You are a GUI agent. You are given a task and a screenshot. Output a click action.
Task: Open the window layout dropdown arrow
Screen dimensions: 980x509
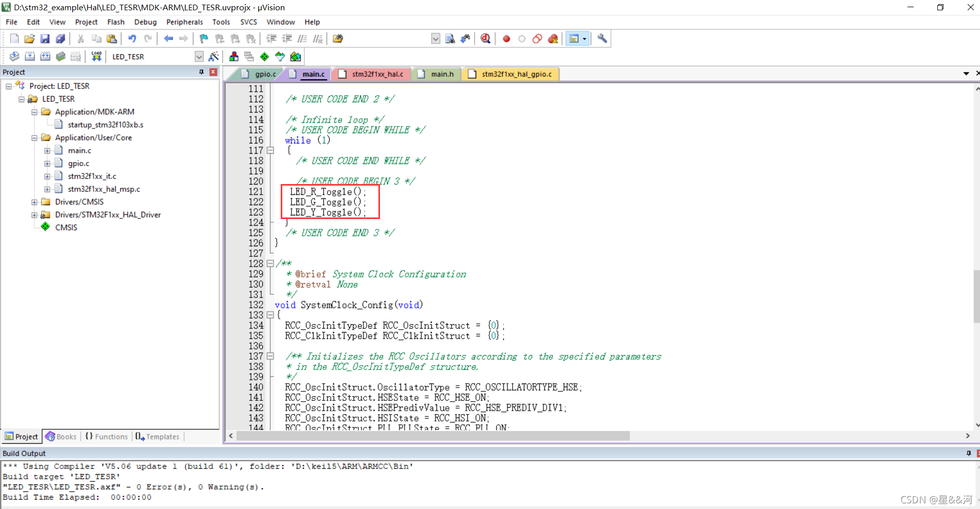click(585, 39)
